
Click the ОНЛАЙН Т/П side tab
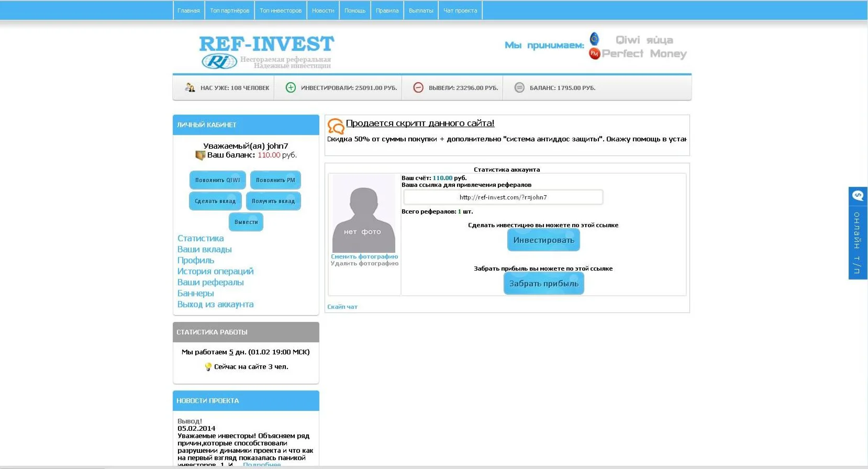click(858, 233)
